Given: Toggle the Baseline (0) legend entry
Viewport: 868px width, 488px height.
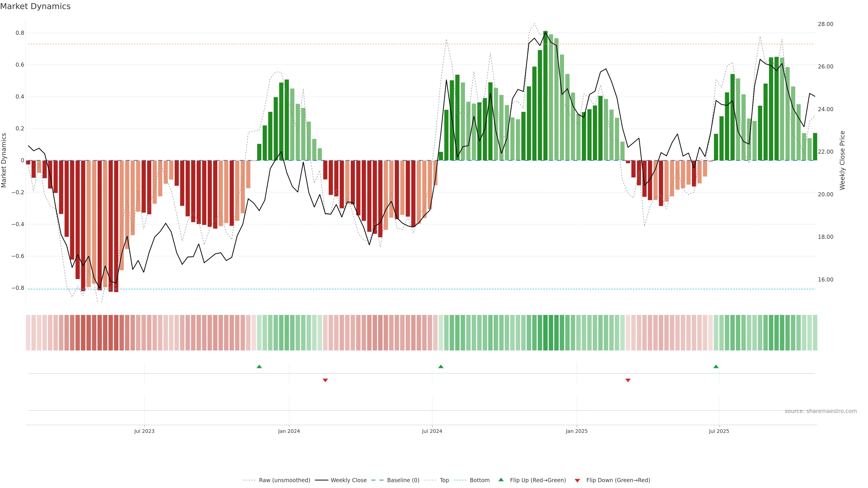Looking at the screenshot, I should tap(403, 480).
